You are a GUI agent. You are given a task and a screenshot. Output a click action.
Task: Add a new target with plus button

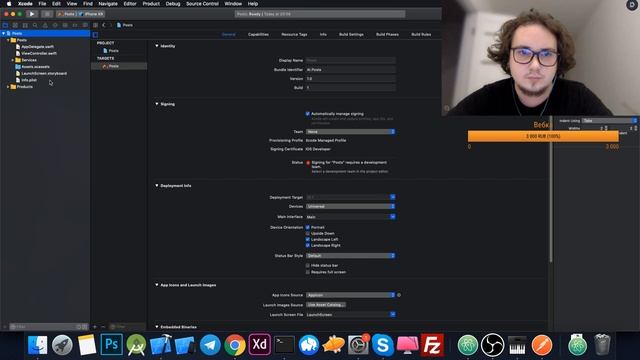point(95,327)
